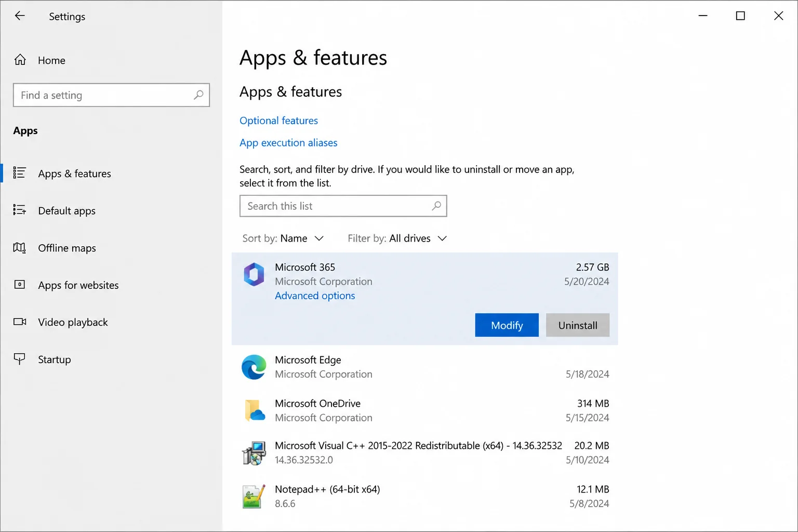798x532 pixels.
Task: Focus the Search this list field
Action: (343, 206)
